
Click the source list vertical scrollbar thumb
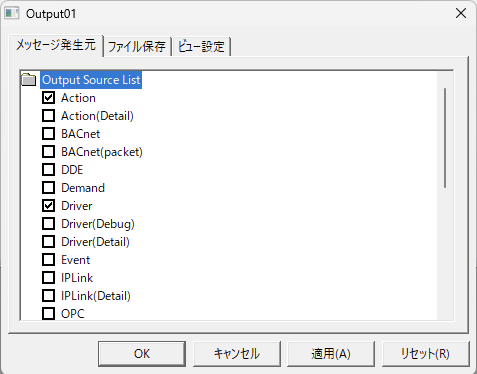tap(445, 138)
